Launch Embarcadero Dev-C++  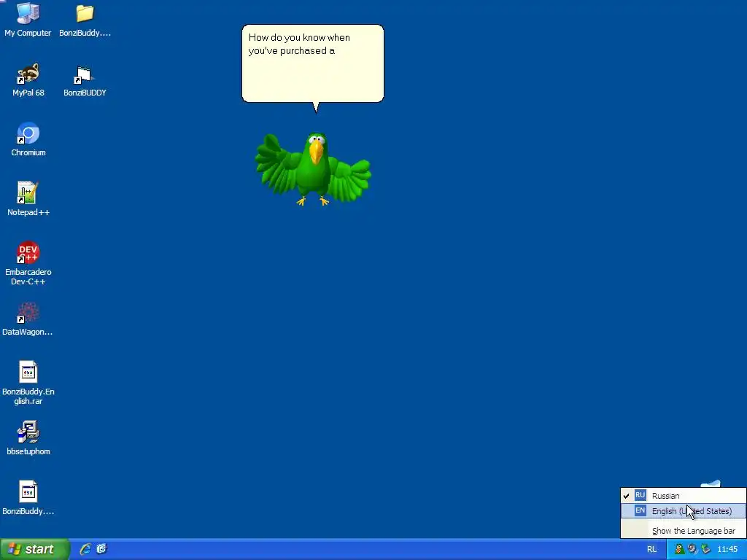click(28, 263)
